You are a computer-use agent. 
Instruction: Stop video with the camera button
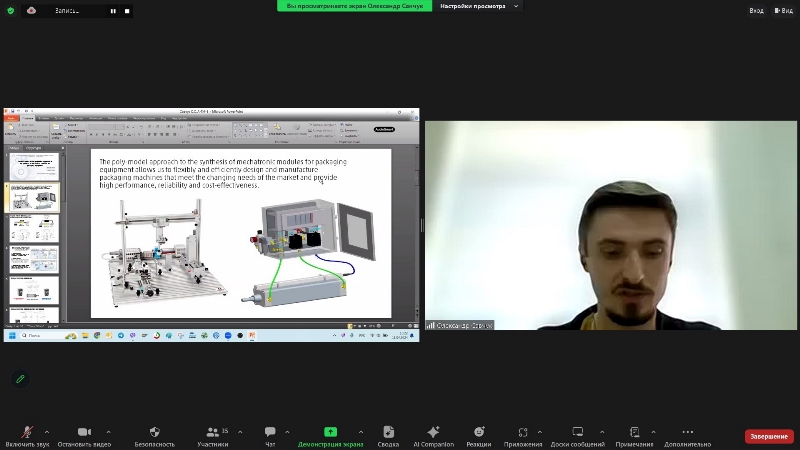pyautogui.click(x=84, y=433)
